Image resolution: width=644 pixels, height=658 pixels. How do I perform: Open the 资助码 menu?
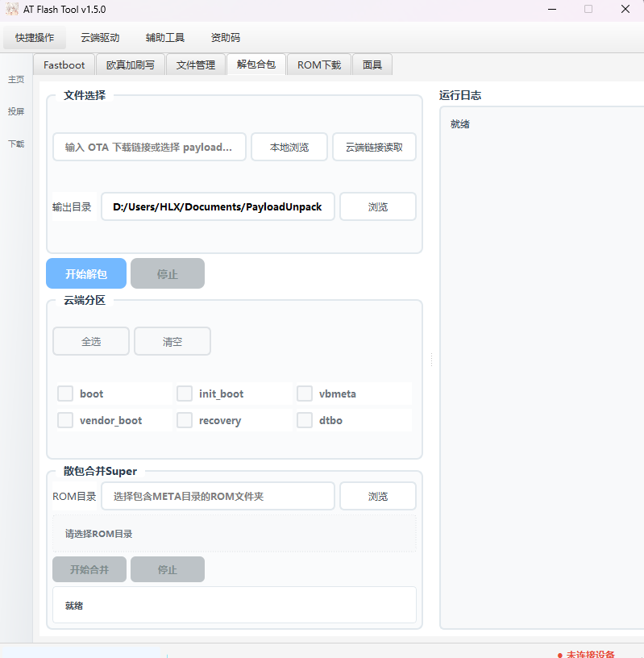pyautogui.click(x=226, y=37)
